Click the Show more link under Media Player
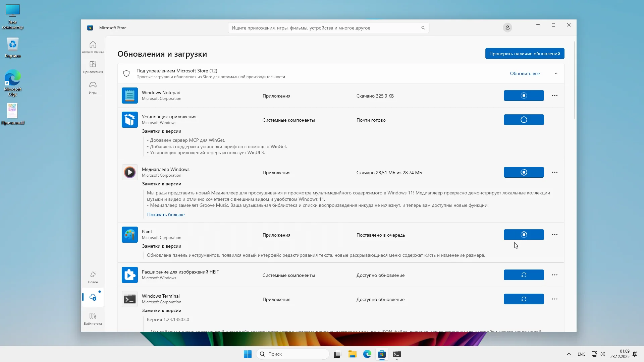This screenshot has height=362, width=644. coord(166,215)
